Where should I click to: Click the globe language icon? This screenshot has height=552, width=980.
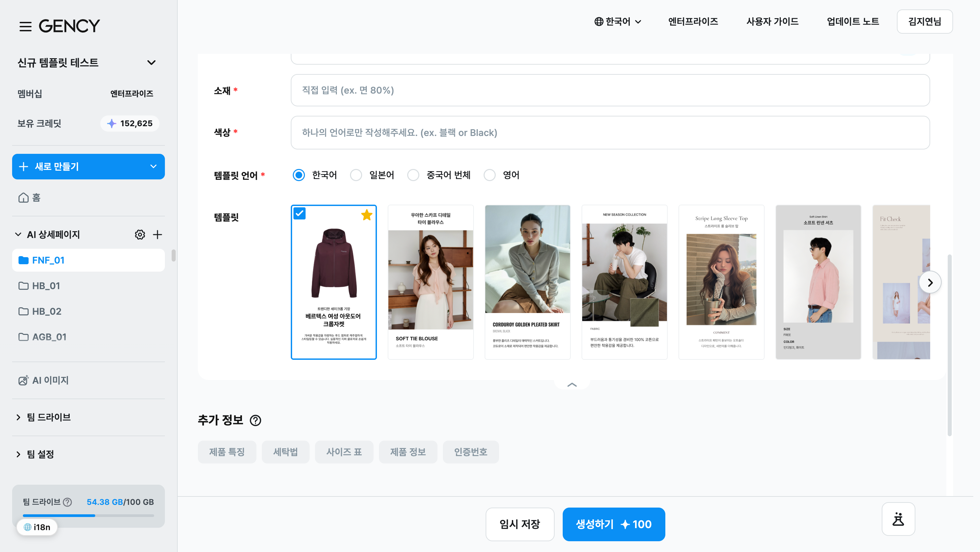pos(599,22)
